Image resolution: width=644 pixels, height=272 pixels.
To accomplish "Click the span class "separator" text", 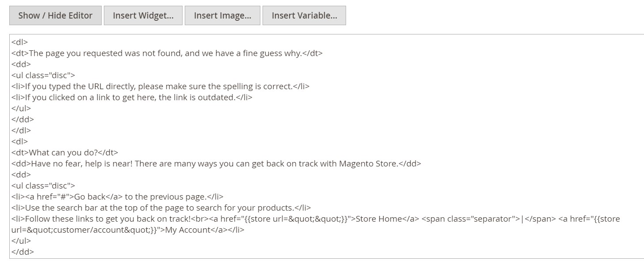I will [x=469, y=219].
